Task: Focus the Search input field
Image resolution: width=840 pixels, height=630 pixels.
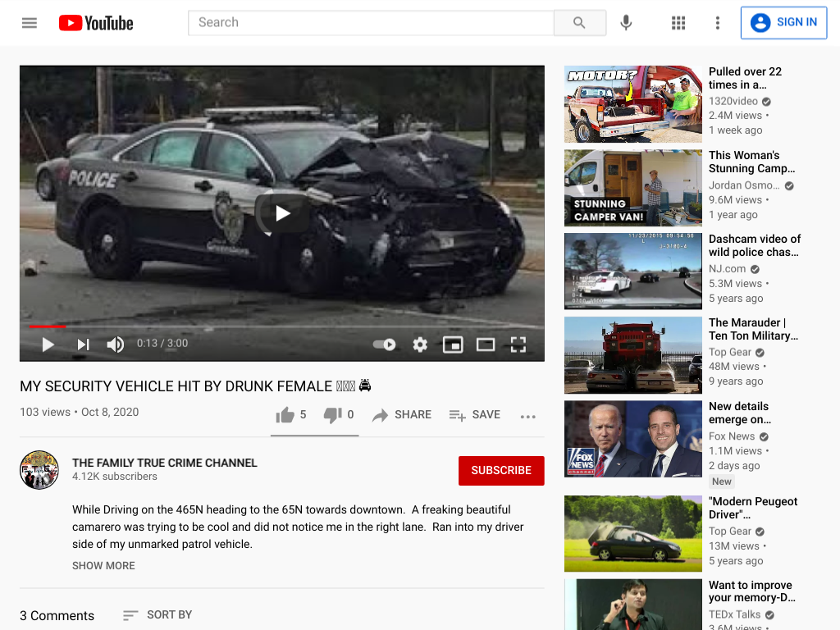Action: pos(371,22)
